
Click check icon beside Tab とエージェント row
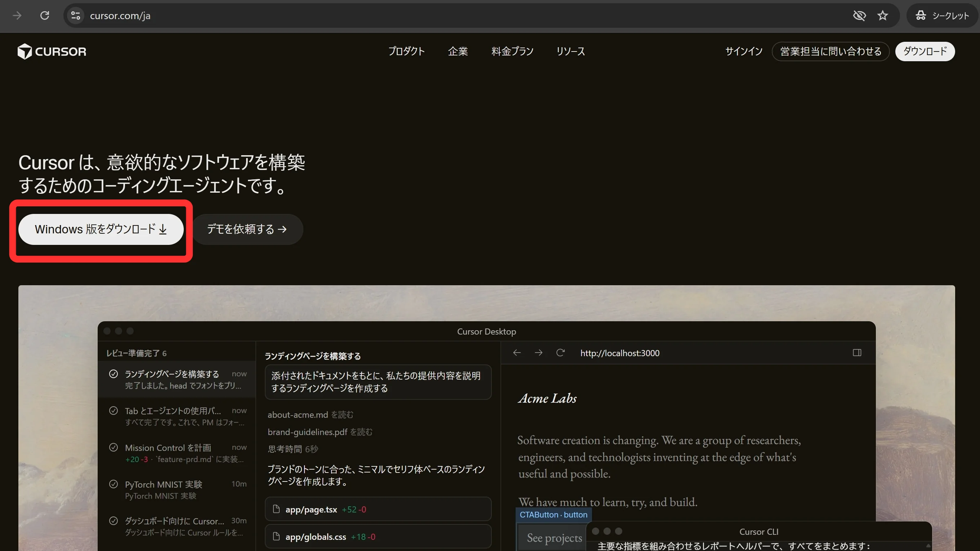pyautogui.click(x=113, y=411)
